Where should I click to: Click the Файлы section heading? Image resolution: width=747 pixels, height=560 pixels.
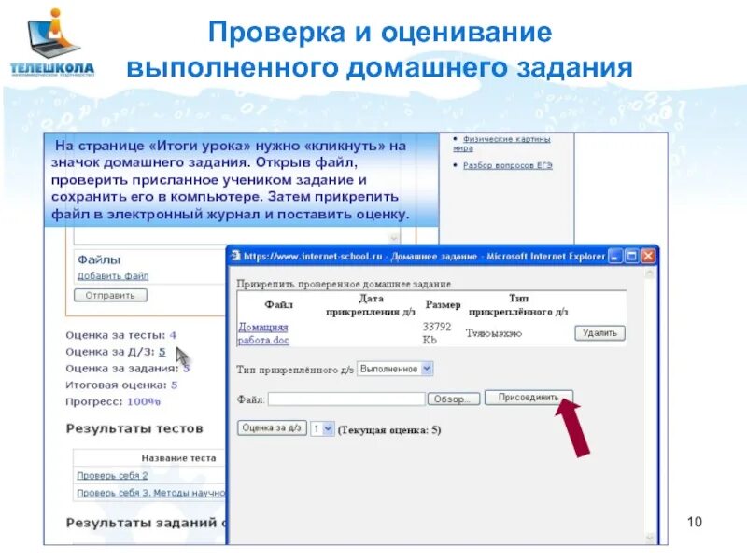pyautogui.click(x=99, y=260)
